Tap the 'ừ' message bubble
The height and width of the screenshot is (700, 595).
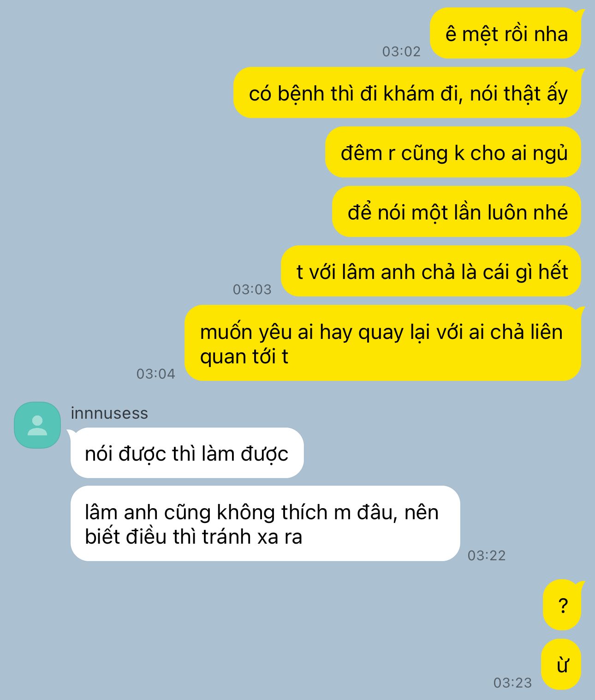pyautogui.click(x=561, y=664)
